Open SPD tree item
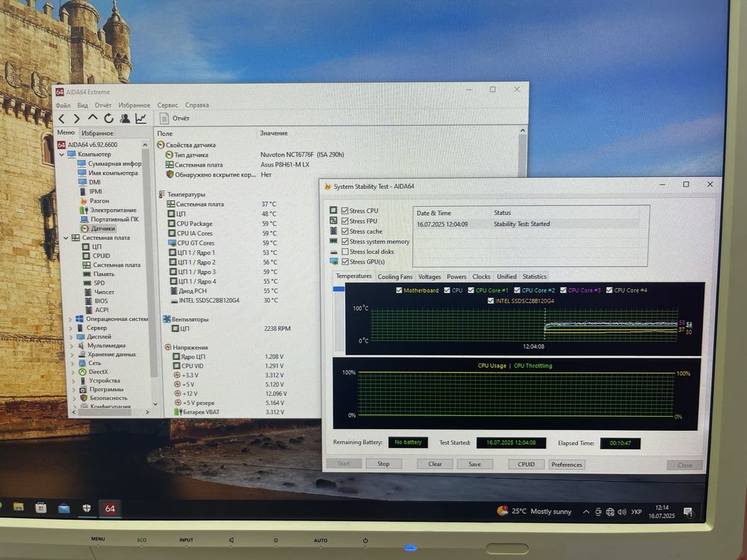The height and width of the screenshot is (560, 747). click(x=94, y=283)
